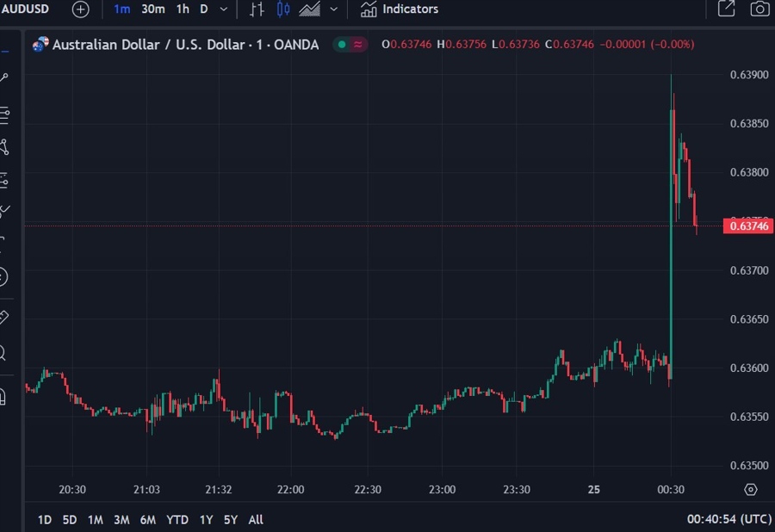This screenshot has width=775, height=532.
Task: Choose the area chart style icon
Action: [x=310, y=9]
